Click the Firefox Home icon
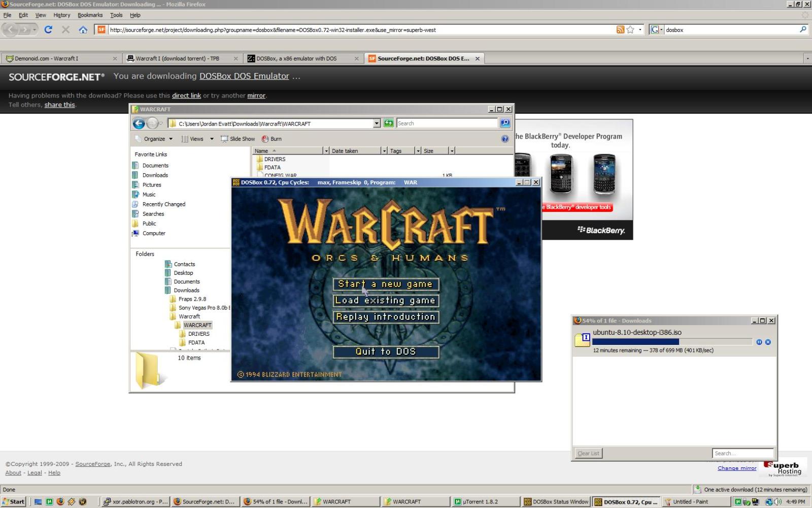This screenshot has height=508, width=812. tap(83, 29)
